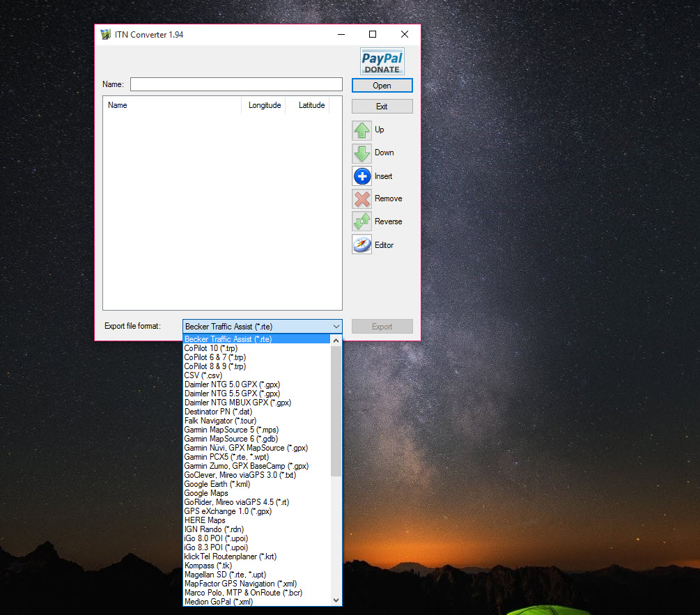Select iGo 8.3 POI (*.upoi)

point(257,547)
